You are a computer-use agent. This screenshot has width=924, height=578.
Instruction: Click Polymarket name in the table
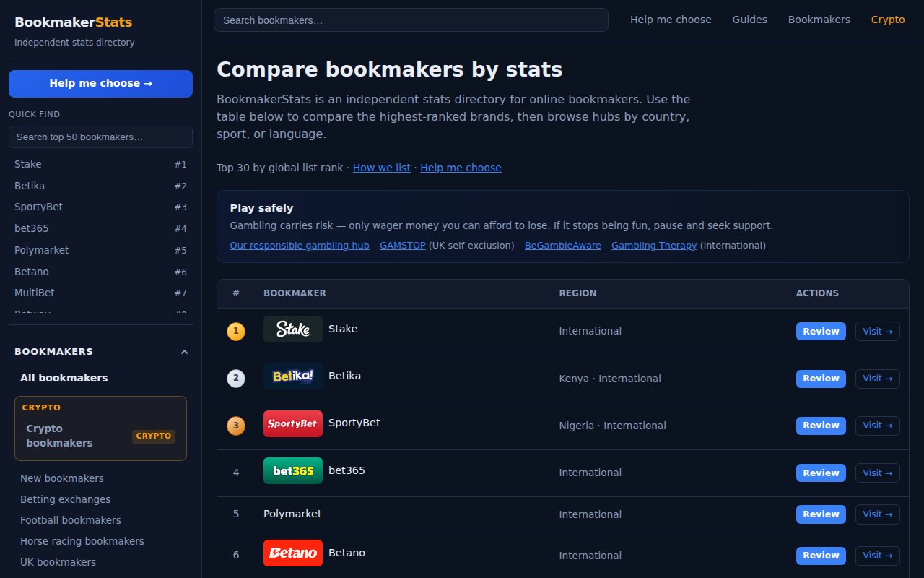(x=292, y=514)
